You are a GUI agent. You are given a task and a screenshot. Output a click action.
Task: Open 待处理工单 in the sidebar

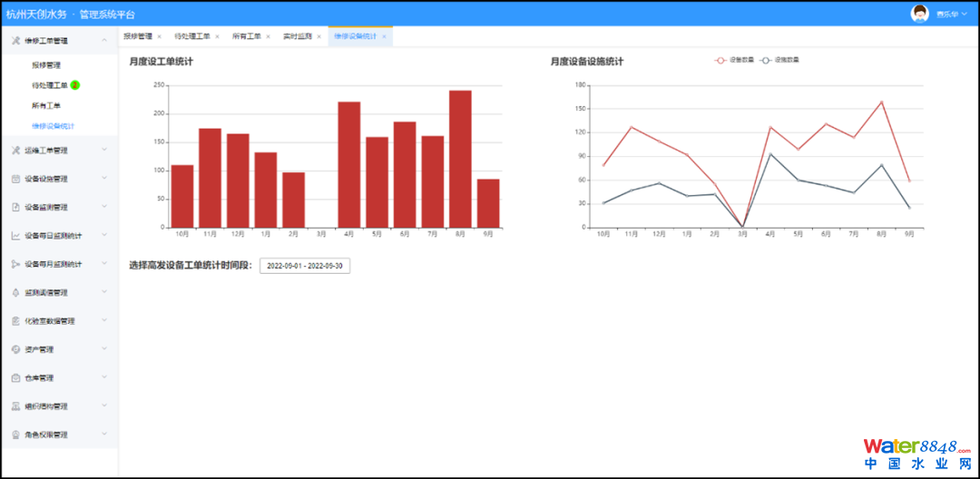coord(50,85)
